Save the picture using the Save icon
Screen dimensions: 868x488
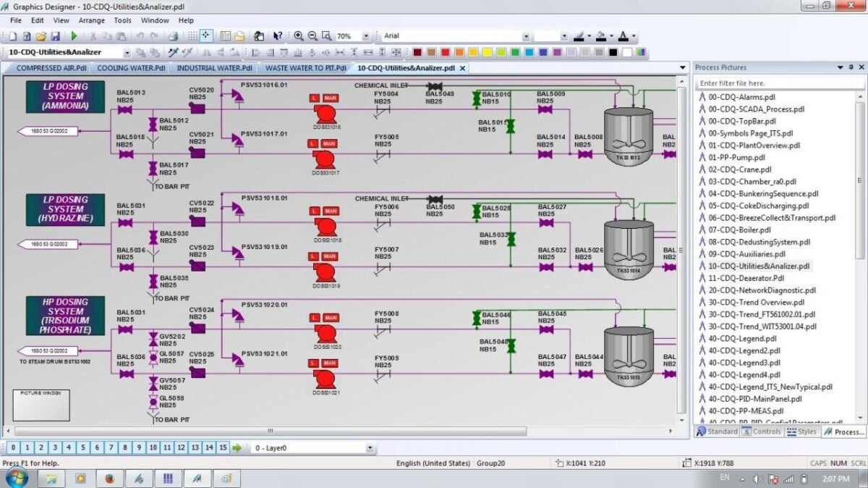(x=56, y=35)
